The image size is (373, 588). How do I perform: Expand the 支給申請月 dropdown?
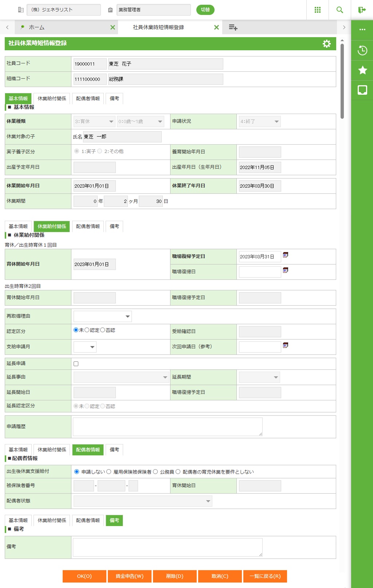click(85, 347)
